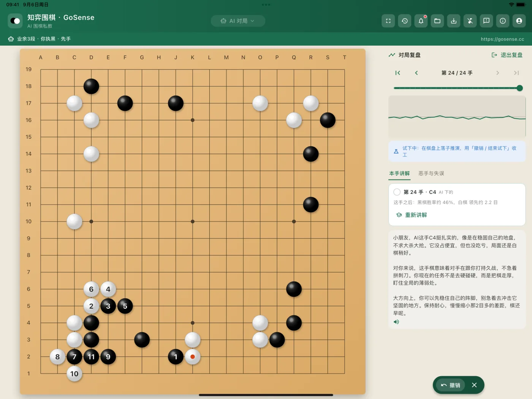This screenshot has width=532, height=399.
Task: Open the info about page
Action: click(x=503, y=21)
